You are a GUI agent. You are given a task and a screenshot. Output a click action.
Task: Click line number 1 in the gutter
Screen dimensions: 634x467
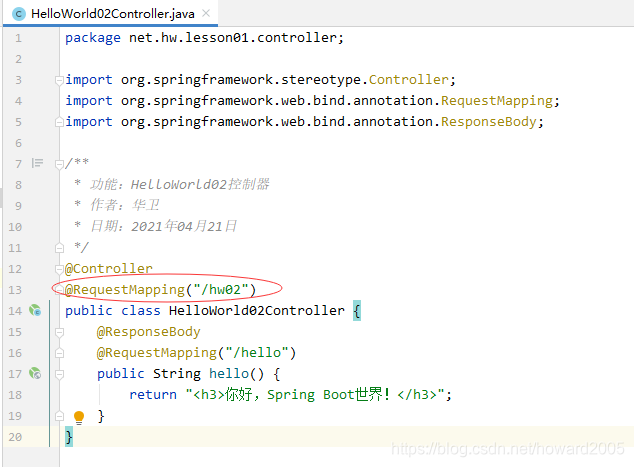(x=18, y=38)
